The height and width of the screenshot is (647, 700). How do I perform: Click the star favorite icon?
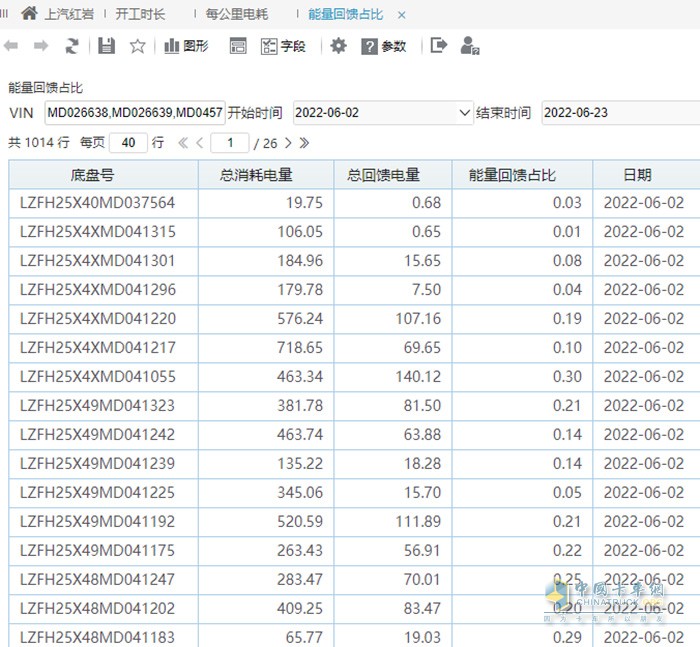pos(138,46)
